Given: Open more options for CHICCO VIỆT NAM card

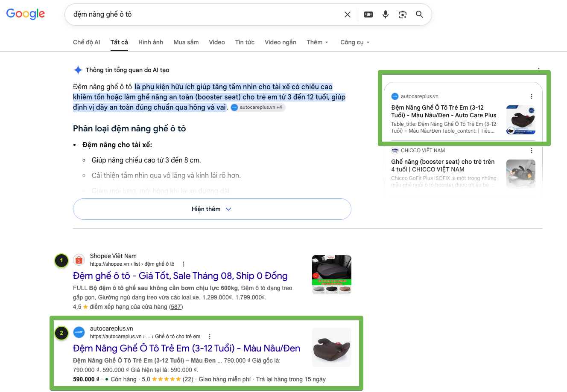Looking at the screenshot, I should coord(532,151).
